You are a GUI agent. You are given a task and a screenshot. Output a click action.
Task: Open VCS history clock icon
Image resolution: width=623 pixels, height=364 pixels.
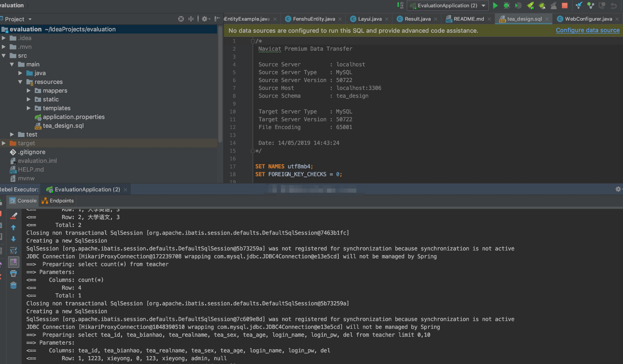[602, 5]
